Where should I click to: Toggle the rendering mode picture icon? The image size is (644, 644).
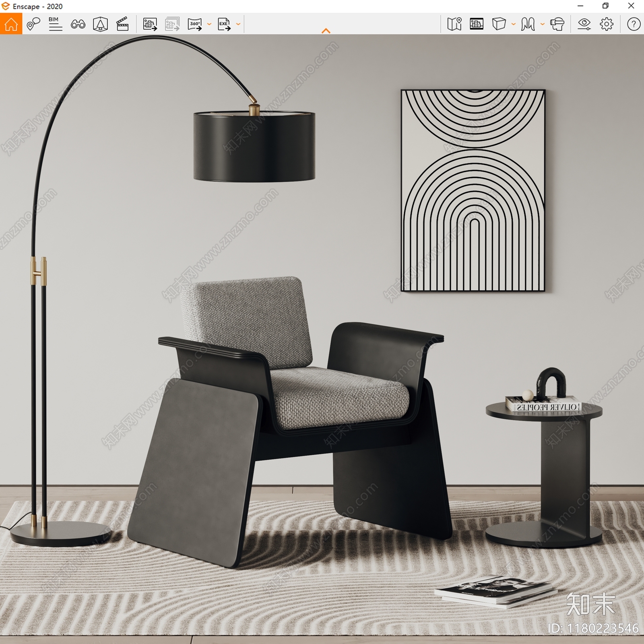pyautogui.click(x=477, y=24)
